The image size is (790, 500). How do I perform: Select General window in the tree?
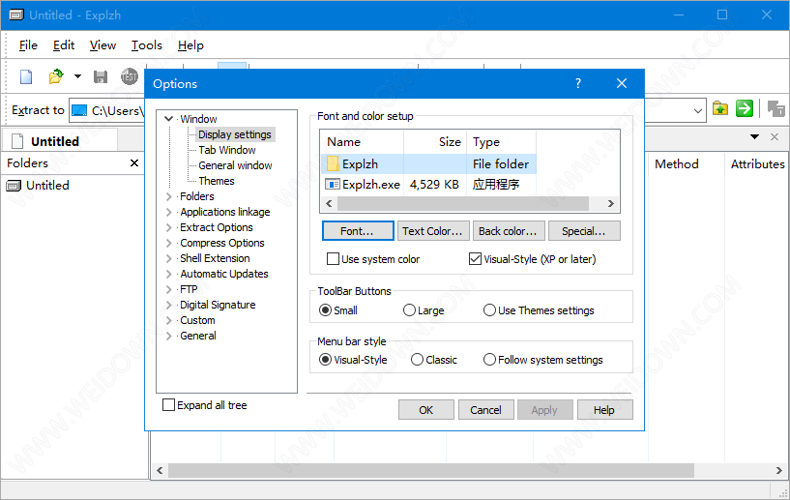click(235, 166)
